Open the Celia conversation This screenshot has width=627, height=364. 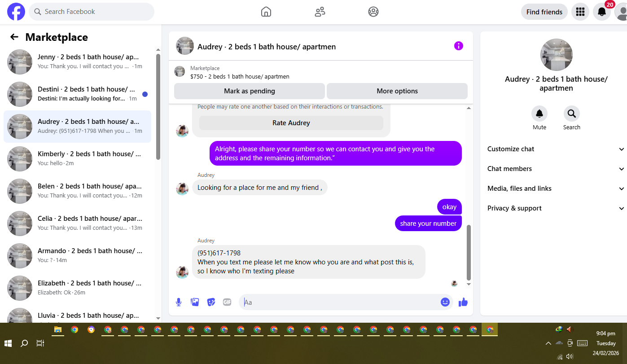tap(78, 224)
